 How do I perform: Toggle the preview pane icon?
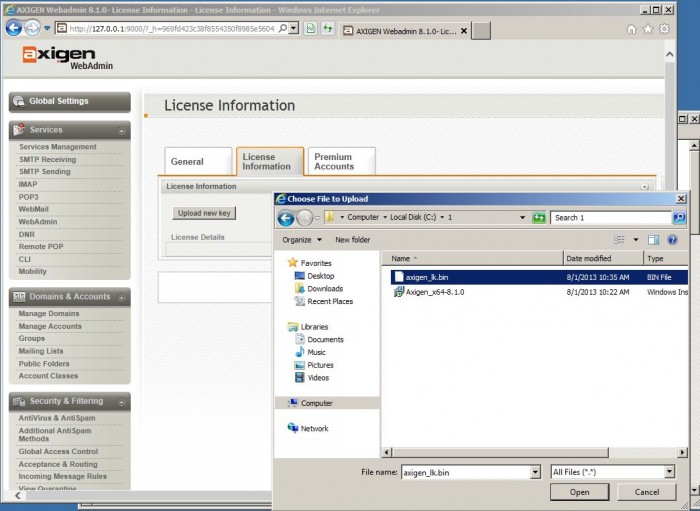(653, 240)
